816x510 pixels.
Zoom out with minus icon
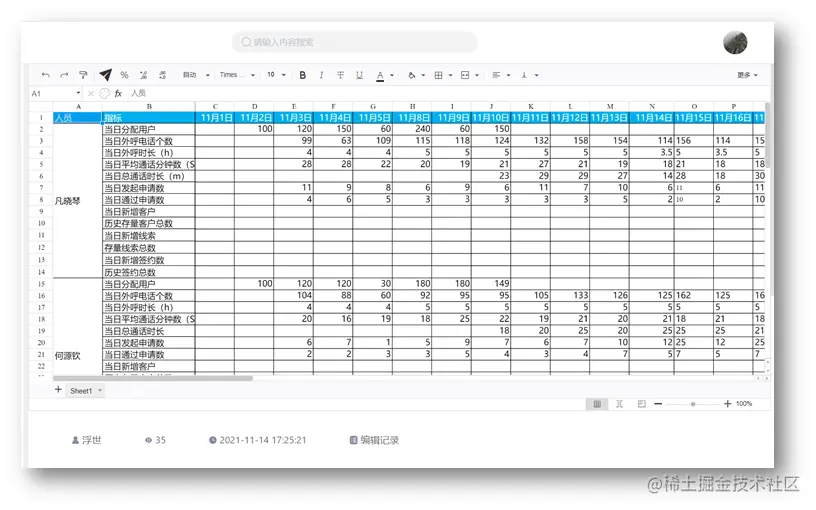point(658,404)
